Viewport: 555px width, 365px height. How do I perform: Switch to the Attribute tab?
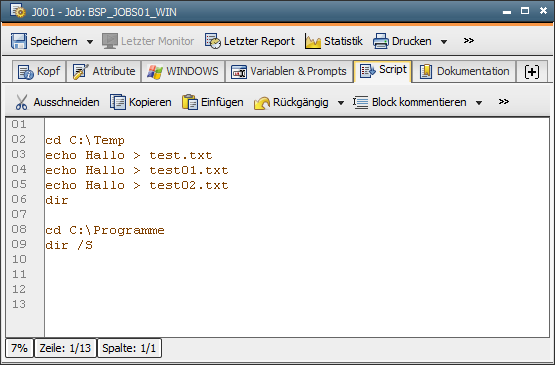[104, 72]
